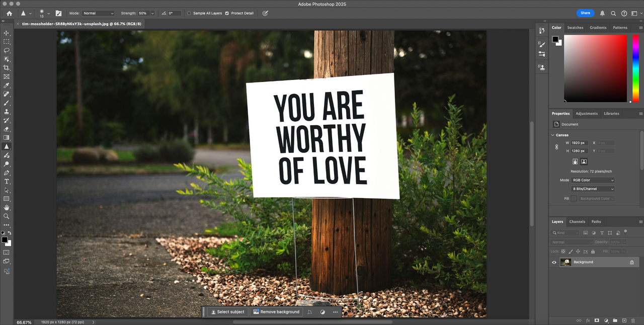Switch to the Adjustments tab
The height and width of the screenshot is (325, 644).
pyautogui.click(x=587, y=114)
